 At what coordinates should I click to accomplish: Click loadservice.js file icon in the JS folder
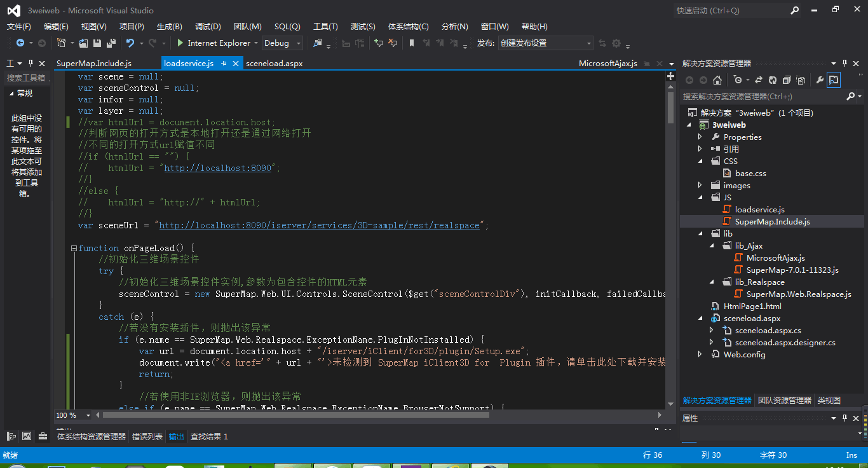point(728,209)
